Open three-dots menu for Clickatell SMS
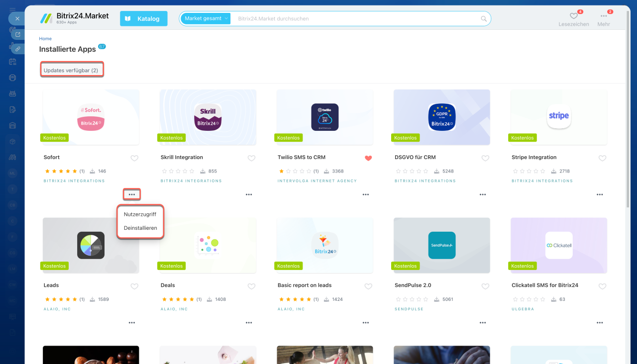 pyautogui.click(x=600, y=323)
